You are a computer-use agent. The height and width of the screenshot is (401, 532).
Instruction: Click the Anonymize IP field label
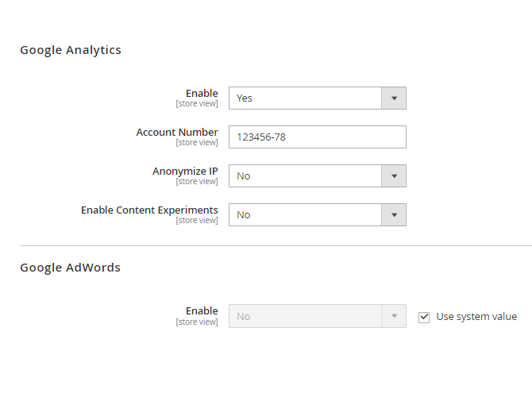click(x=185, y=171)
